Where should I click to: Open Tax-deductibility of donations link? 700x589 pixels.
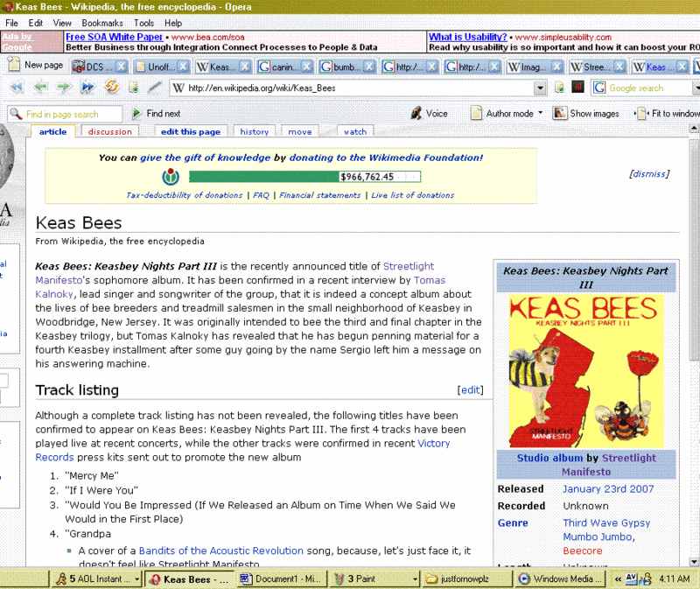click(x=185, y=195)
